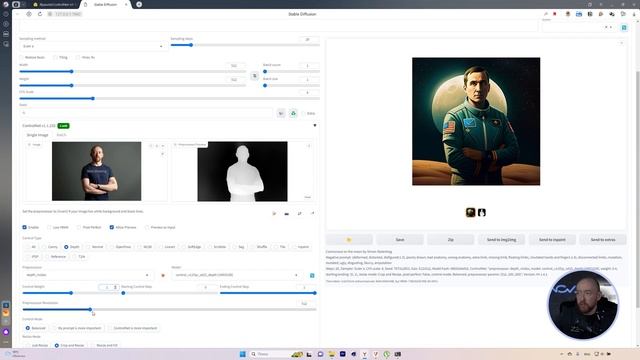Select the All control type
640x360 pixels.
click(31, 247)
